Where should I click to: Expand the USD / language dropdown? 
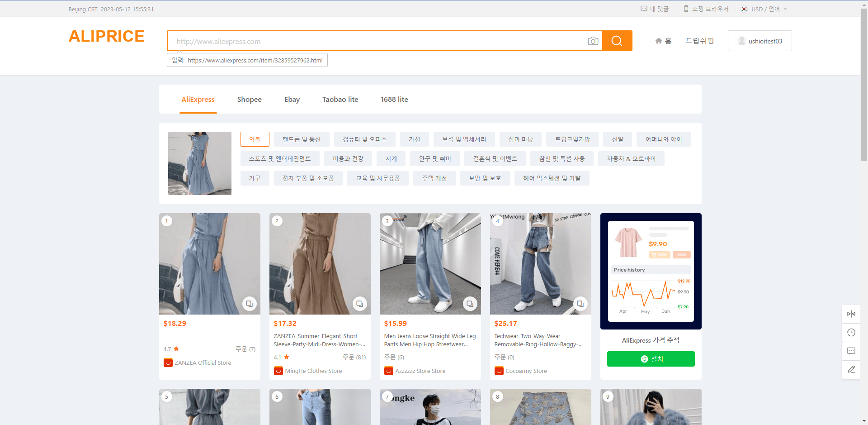click(x=764, y=9)
